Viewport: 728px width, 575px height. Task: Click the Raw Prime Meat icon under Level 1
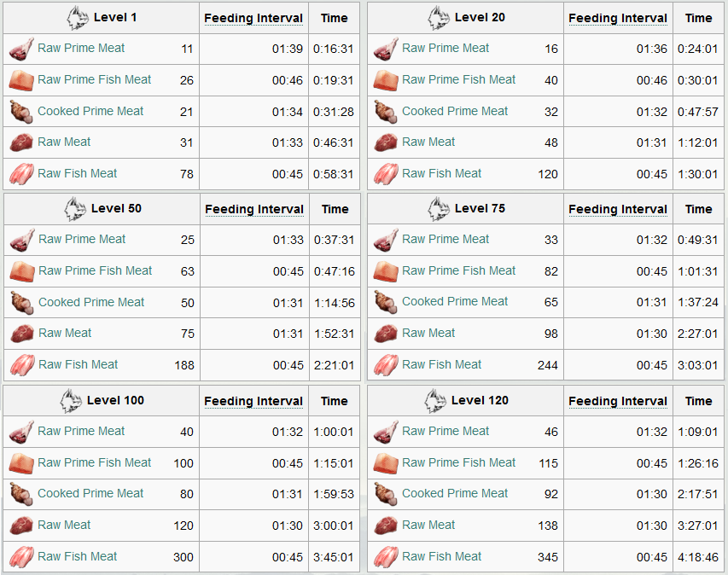[21, 49]
